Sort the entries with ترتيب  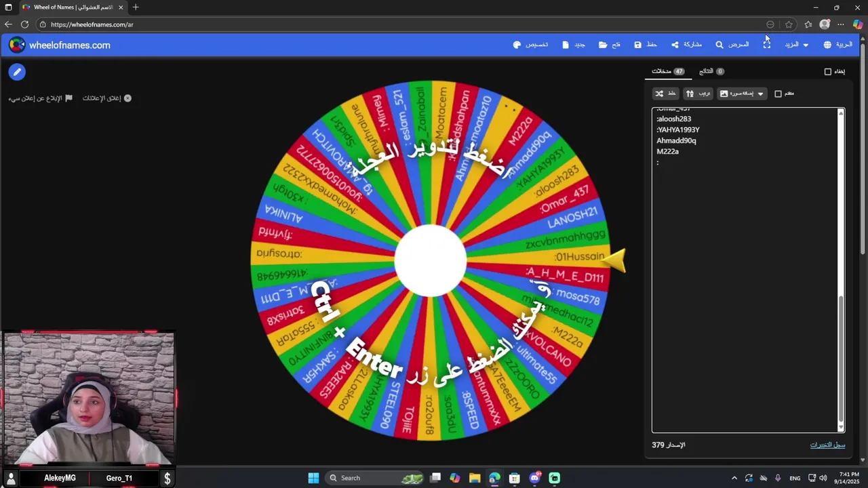click(698, 94)
